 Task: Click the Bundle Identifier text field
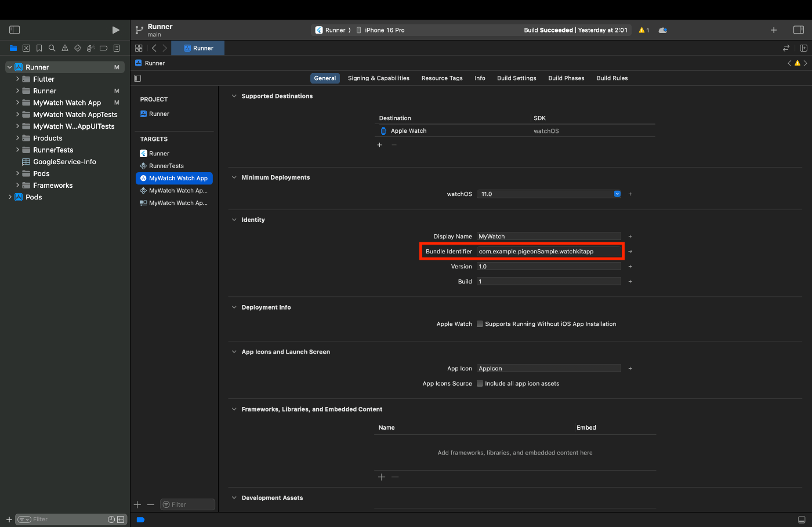pyautogui.click(x=549, y=252)
